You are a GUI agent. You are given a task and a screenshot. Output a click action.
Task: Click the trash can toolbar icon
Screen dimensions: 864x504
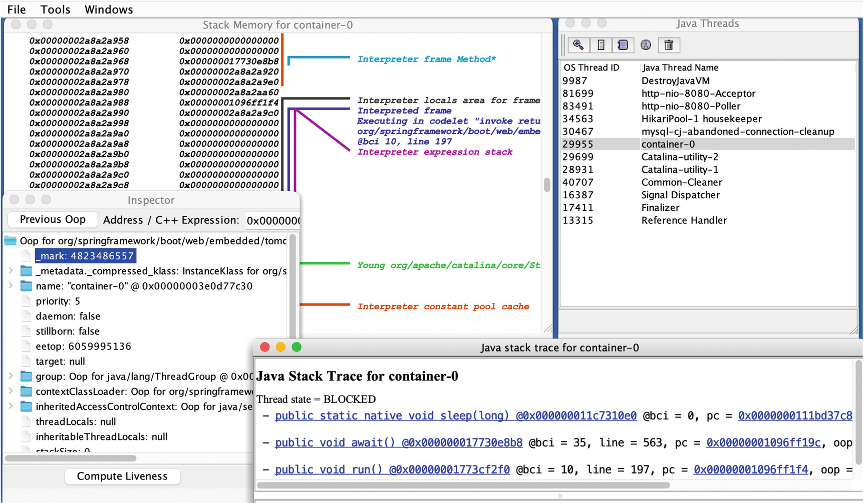click(x=669, y=45)
